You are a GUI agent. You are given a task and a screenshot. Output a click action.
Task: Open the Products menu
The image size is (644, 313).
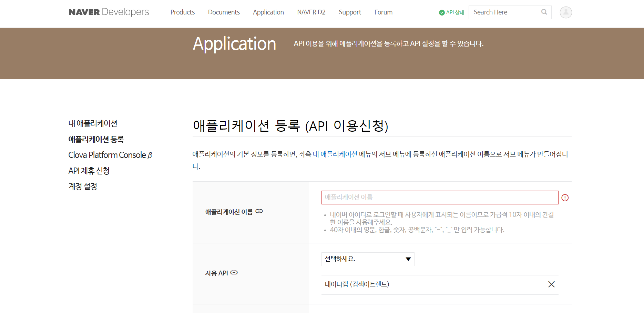183,12
